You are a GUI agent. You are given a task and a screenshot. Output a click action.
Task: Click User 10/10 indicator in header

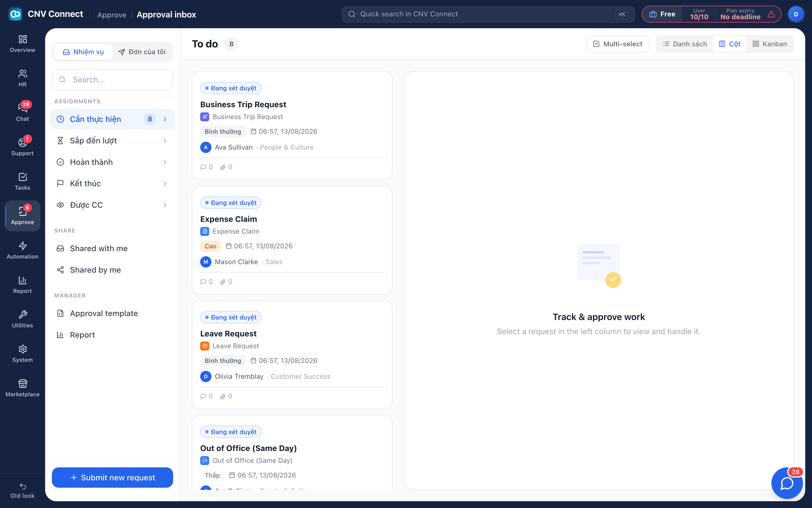click(x=699, y=14)
